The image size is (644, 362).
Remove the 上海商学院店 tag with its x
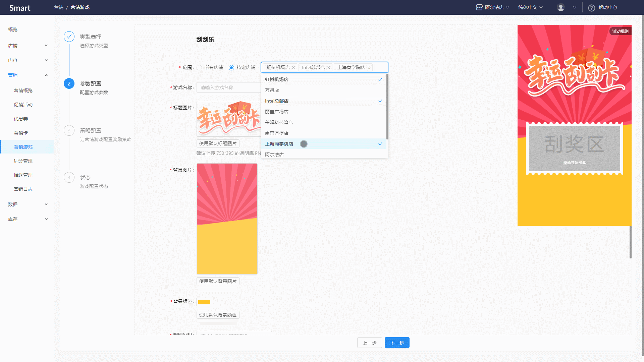tap(369, 68)
